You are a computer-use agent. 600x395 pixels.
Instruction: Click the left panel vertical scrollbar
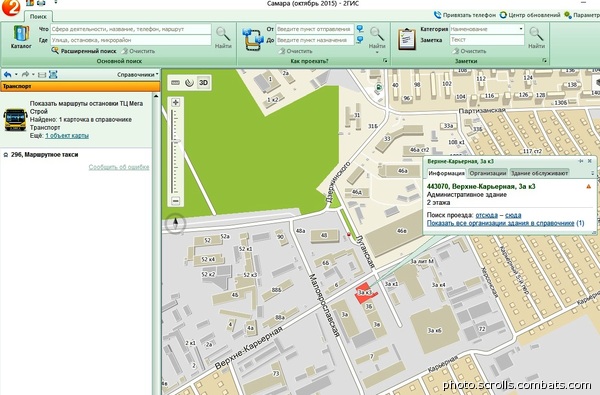coord(156,243)
